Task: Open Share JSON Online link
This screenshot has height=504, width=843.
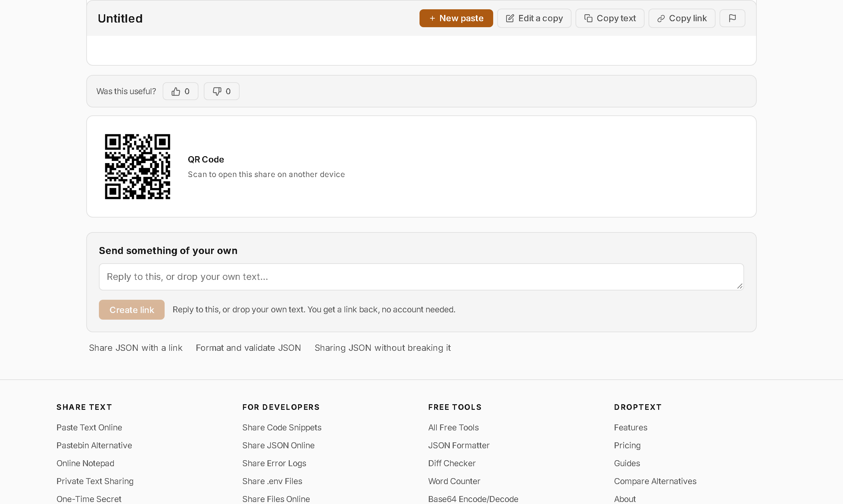Action: tap(278, 445)
